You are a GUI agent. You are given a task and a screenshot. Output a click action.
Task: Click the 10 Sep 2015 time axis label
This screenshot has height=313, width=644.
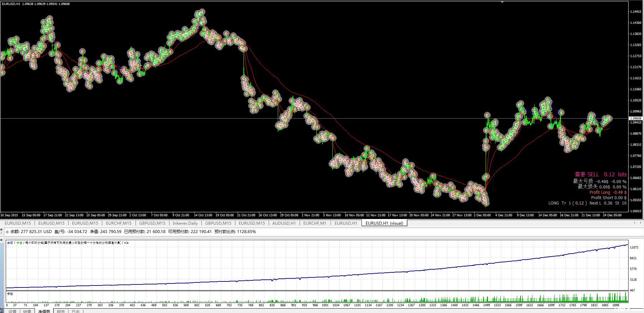click(x=9, y=215)
